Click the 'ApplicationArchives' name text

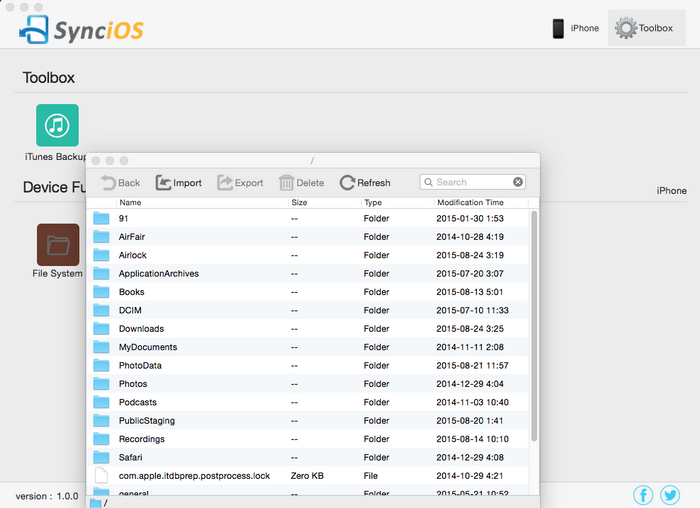(158, 273)
